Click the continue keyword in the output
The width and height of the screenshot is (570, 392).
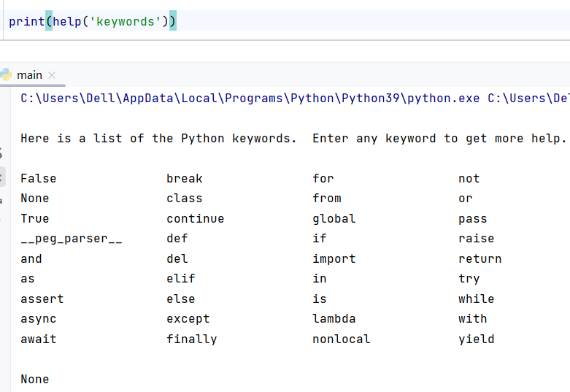click(195, 219)
